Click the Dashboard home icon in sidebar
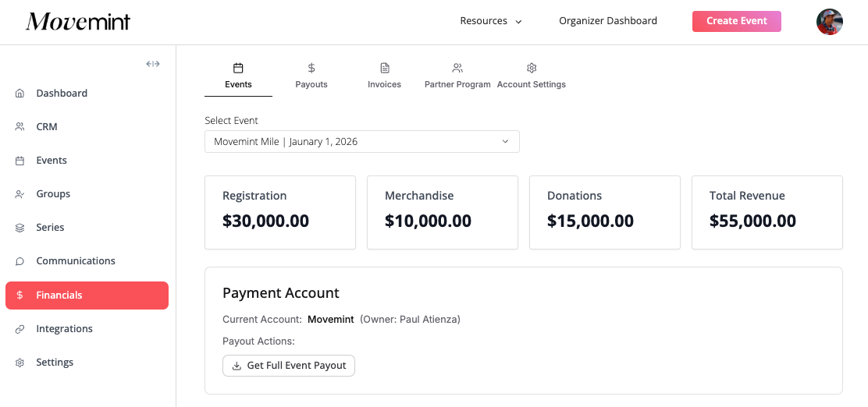Image resolution: width=868 pixels, height=407 pixels. 20,94
